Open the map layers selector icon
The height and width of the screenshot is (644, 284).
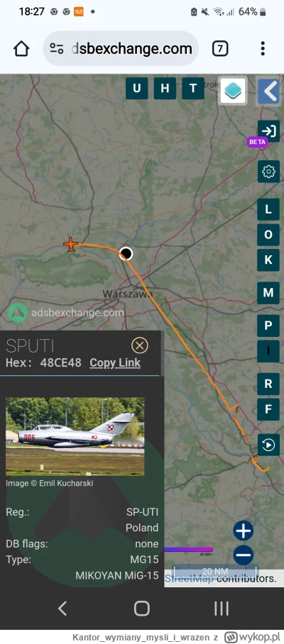pos(233,90)
